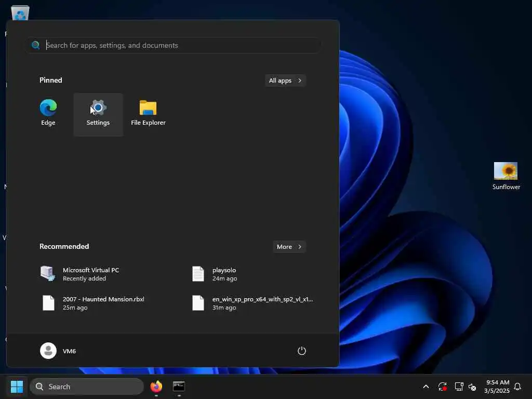Click the Start menu search magnifier icon

36,45
